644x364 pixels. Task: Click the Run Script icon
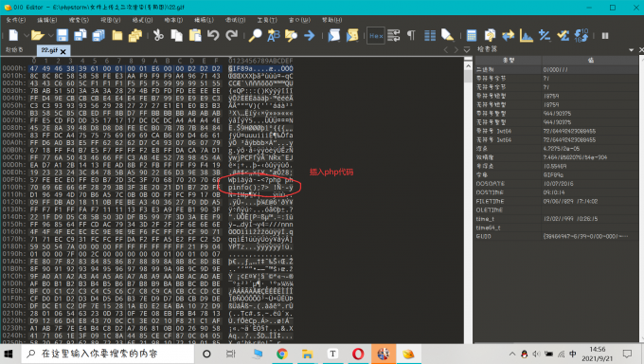click(334, 35)
